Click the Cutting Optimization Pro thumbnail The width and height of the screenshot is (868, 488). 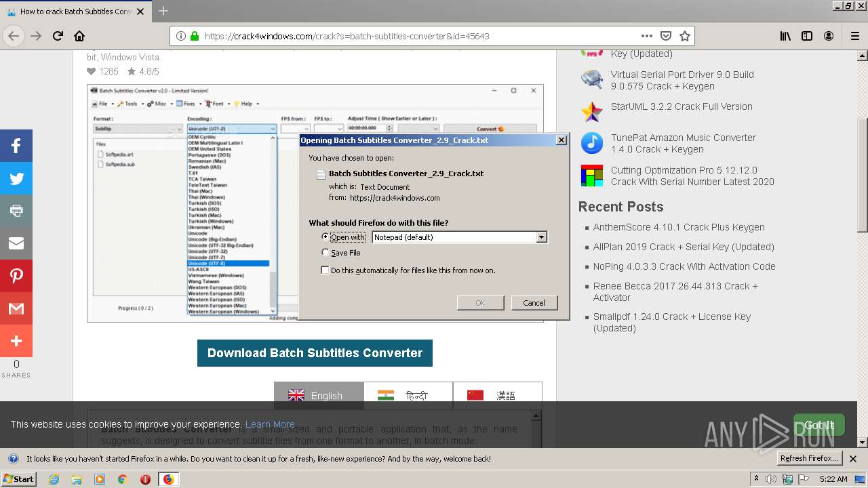tap(592, 176)
